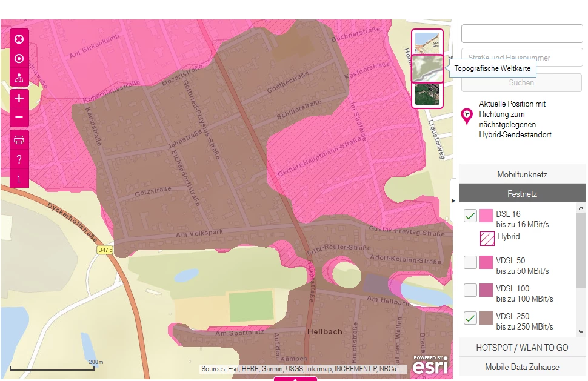Enable the VDSL 100 layer checkbox
The height and width of the screenshot is (381, 588).
click(470, 290)
